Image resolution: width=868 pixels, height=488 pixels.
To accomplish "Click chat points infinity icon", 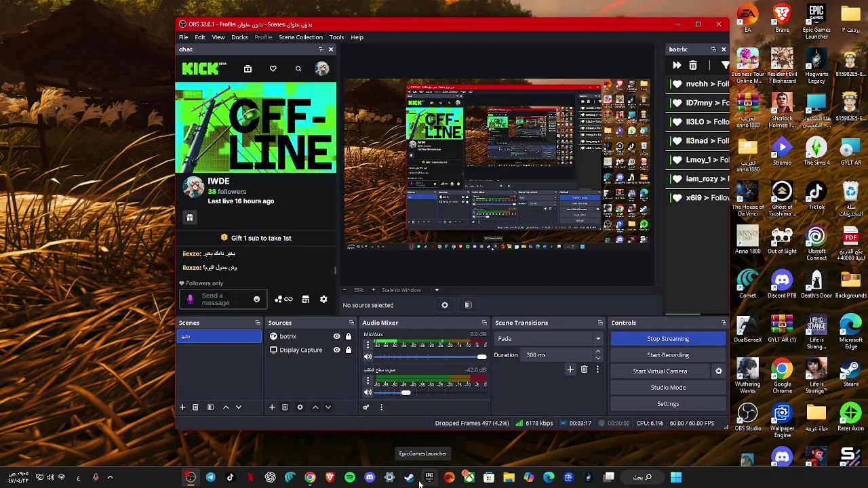I will [x=283, y=299].
